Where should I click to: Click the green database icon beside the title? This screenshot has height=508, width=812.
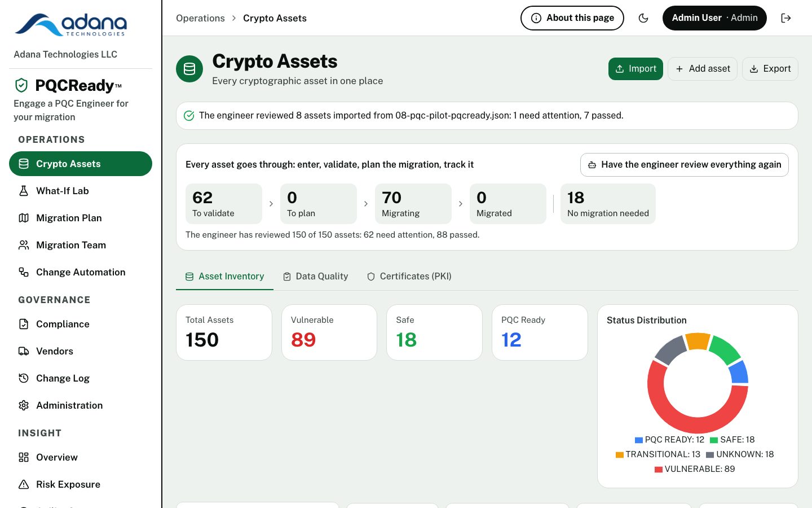pyautogui.click(x=189, y=69)
